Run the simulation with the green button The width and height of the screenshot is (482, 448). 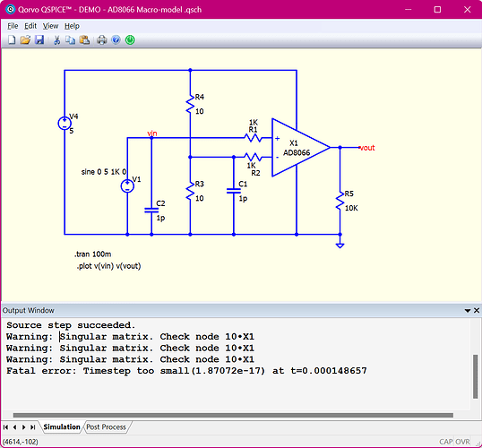pyautogui.click(x=130, y=40)
